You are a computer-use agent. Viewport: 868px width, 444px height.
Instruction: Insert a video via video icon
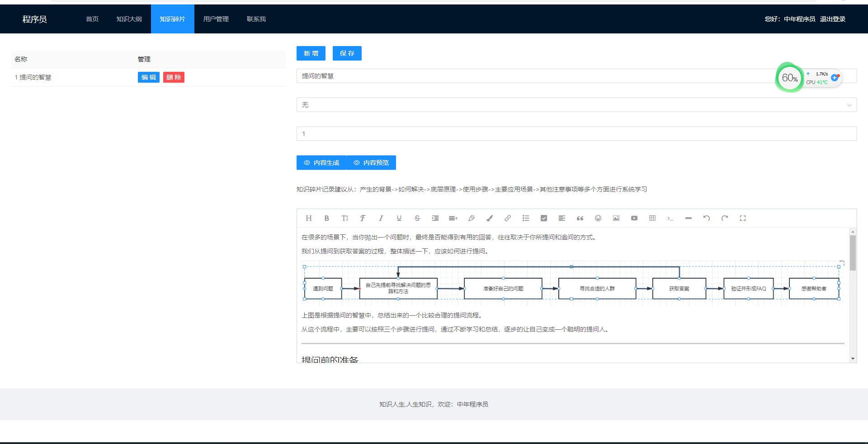[x=634, y=218]
